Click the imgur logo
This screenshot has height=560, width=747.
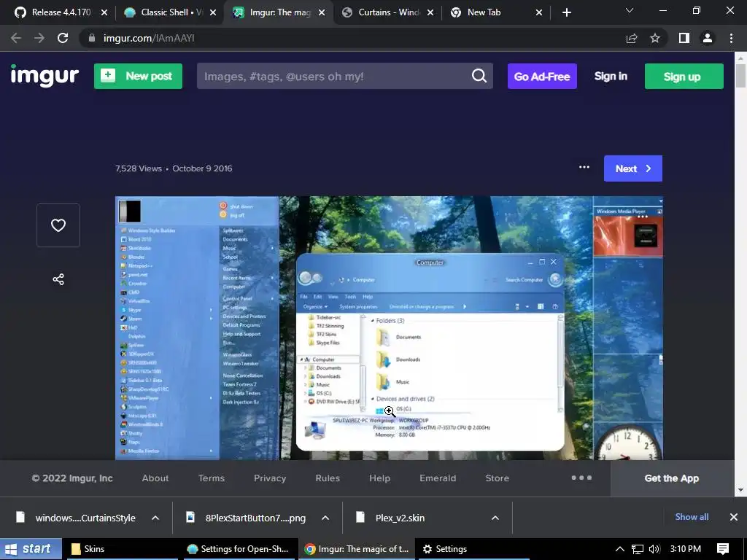coord(44,76)
